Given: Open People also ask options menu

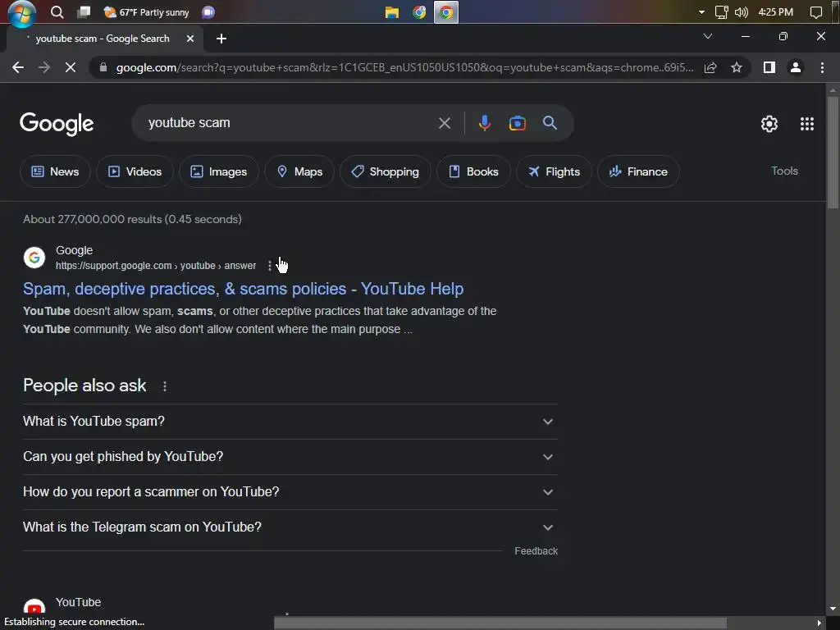Looking at the screenshot, I should click(x=164, y=386).
